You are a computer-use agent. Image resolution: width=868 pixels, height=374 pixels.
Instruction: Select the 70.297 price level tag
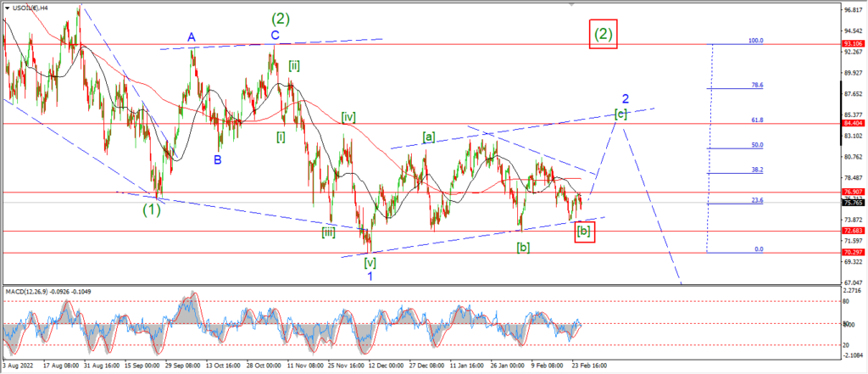click(853, 252)
